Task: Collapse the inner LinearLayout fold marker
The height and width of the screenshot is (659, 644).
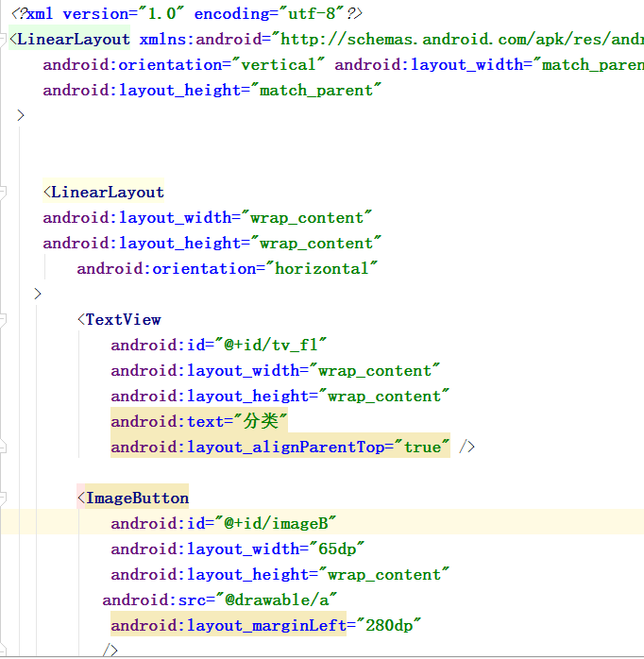Action: pyautogui.click(x=2, y=193)
